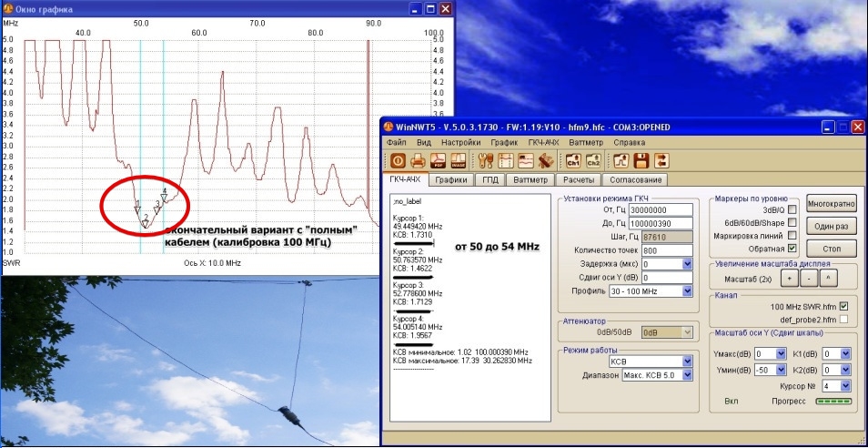Switch to the 'Расчеты' tab
The height and width of the screenshot is (448, 868).
click(578, 179)
